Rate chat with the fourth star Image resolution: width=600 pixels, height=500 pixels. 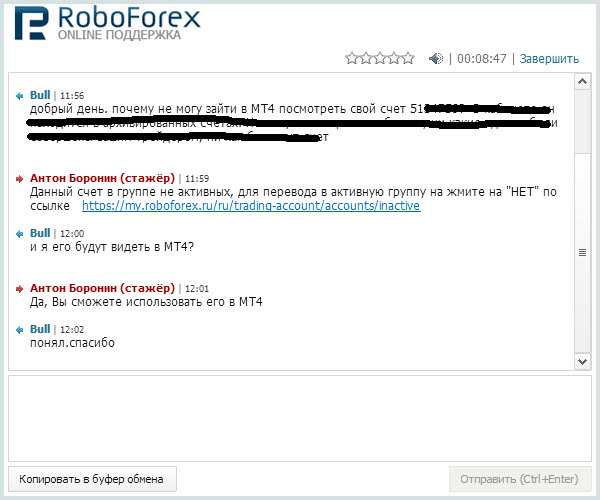(x=394, y=58)
